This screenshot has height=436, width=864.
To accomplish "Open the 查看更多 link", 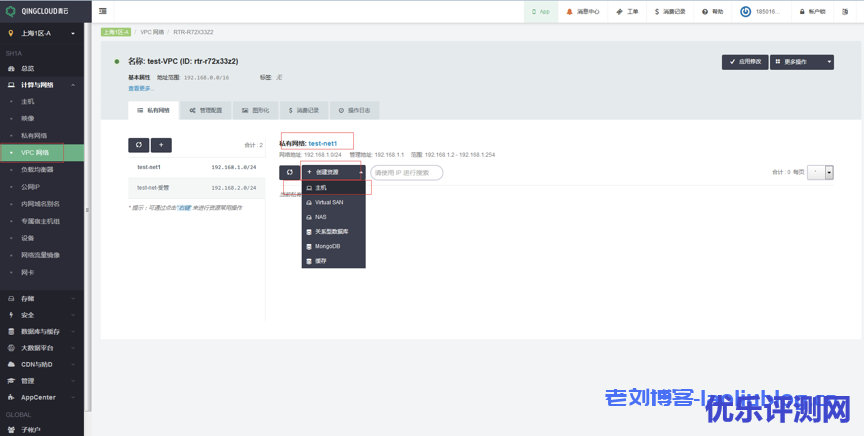I will pos(141,88).
